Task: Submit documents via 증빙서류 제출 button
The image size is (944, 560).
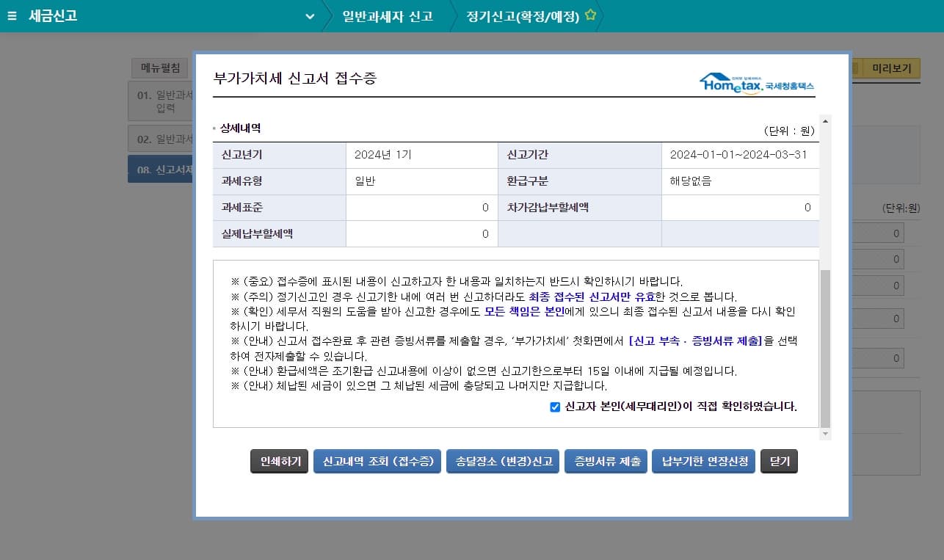Action: point(606,462)
